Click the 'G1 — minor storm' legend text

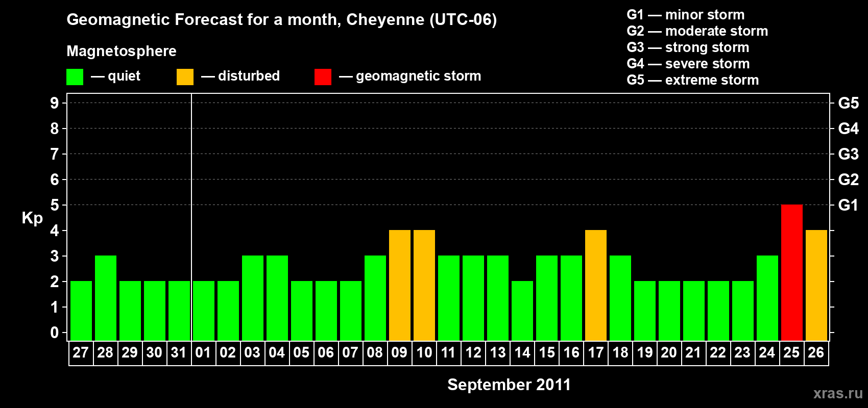(x=686, y=15)
